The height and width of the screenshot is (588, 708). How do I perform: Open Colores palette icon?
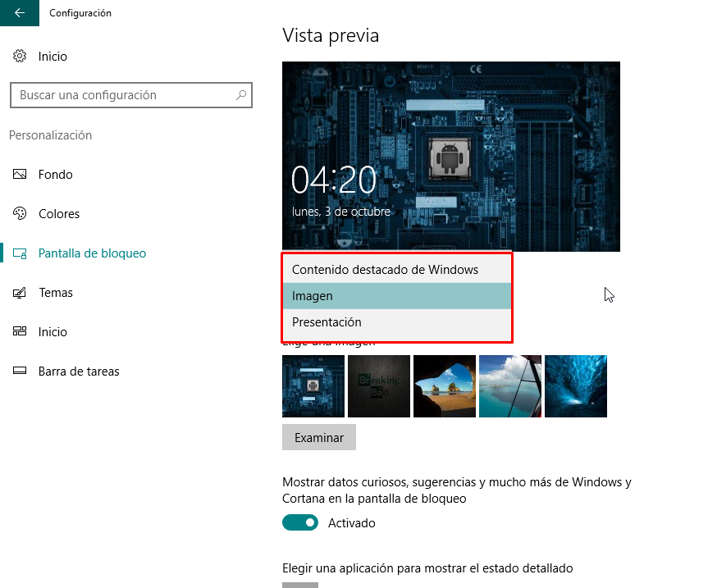20,213
